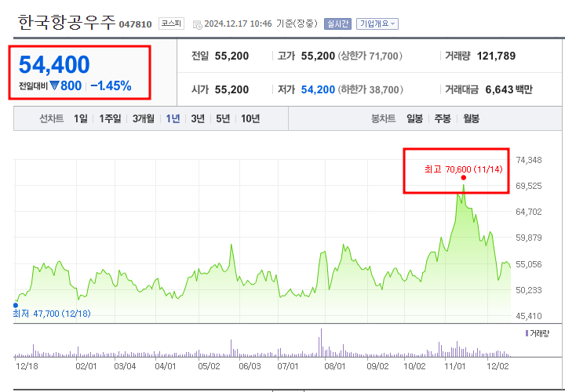
Task: Click the 전일 value 55,200
Action: (x=231, y=56)
